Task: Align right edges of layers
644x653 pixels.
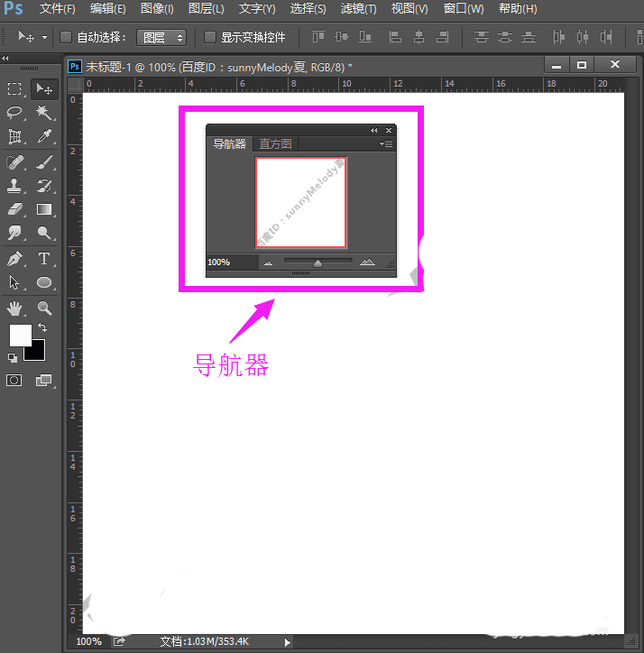Action: coord(442,37)
